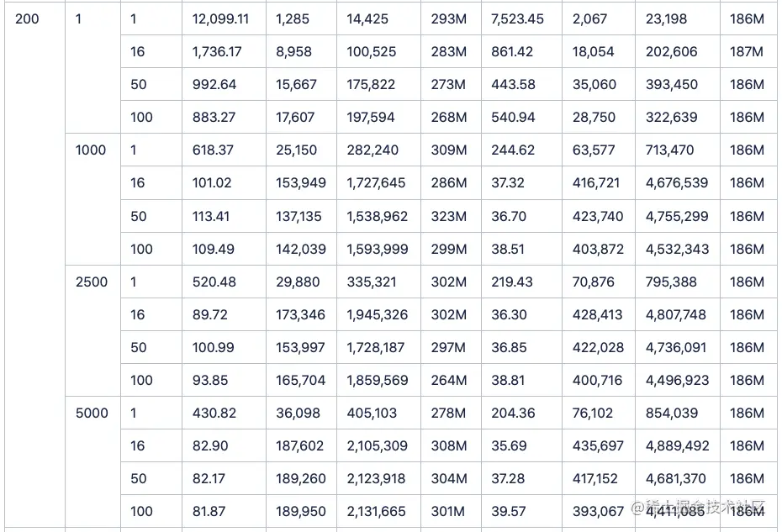
Task: Click the 5000 group cell
Action: pyautogui.click(x=92, y=413)
